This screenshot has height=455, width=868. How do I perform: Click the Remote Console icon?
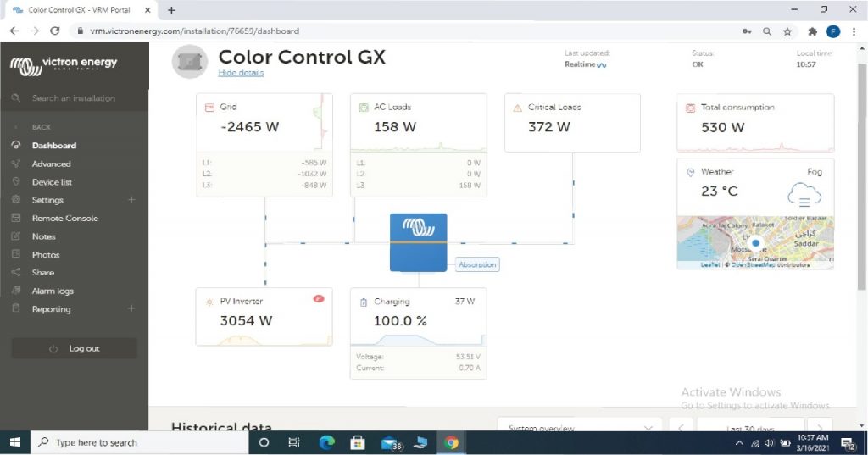tap(16, 218)
